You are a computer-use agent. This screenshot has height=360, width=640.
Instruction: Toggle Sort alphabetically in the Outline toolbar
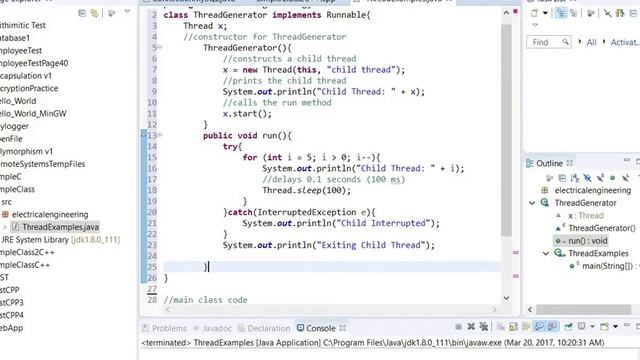click(x=575, y=178)
